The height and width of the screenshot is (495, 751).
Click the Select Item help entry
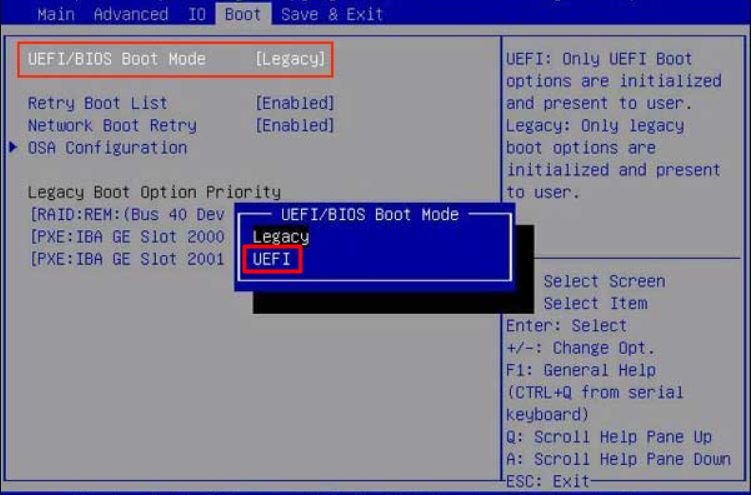(595, 304)
